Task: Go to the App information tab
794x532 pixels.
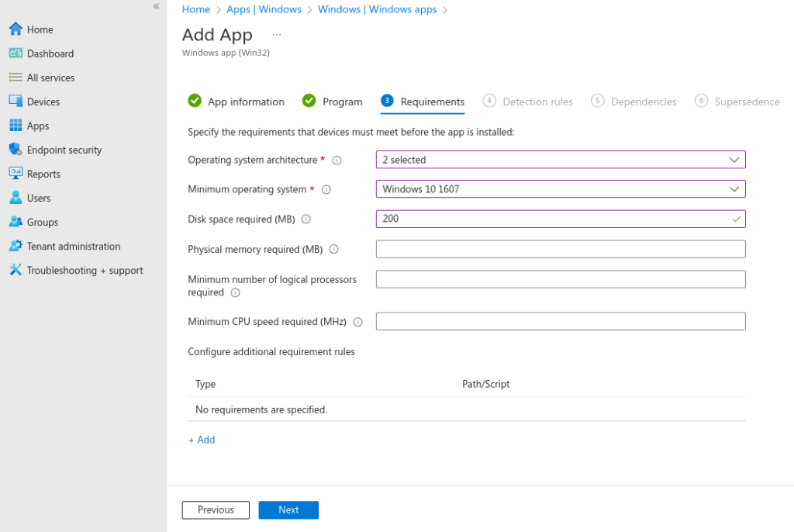Action: (x=236, y=102)
